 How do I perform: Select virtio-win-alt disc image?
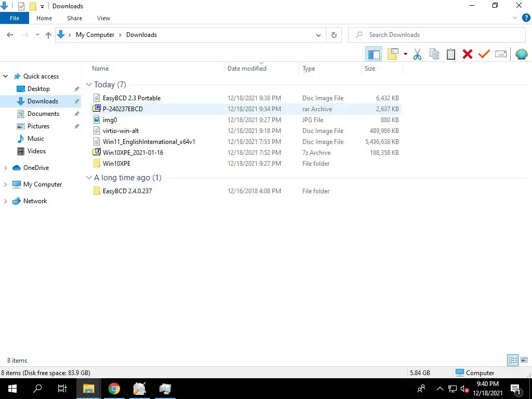click(246, 130)
